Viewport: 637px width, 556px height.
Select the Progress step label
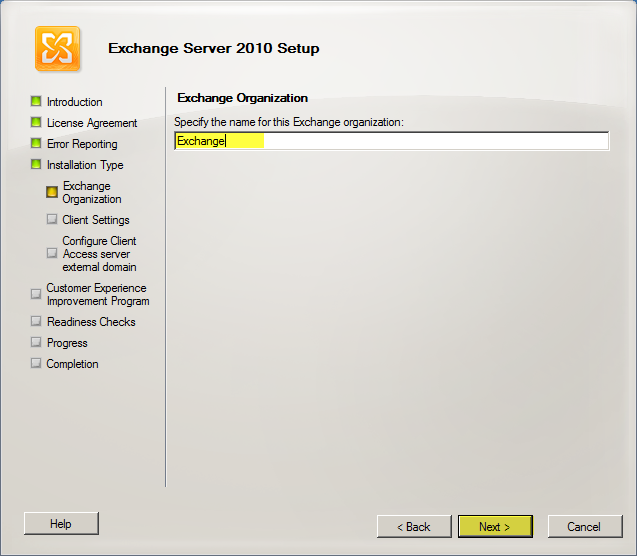coord(67,343)
